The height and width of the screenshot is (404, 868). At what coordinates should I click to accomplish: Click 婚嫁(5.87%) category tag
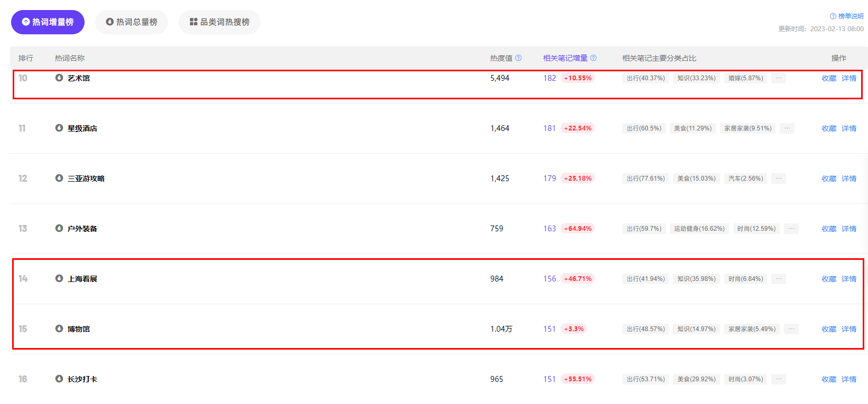pyautogui.click(x=745, y=78)
